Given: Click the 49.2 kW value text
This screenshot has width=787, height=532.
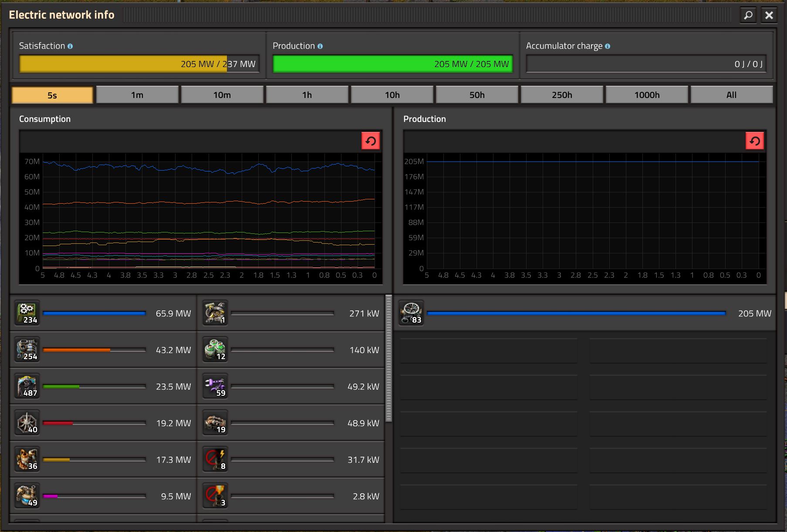Looking at the screenshot, I should pyautogui.click(x=363, y=387).
